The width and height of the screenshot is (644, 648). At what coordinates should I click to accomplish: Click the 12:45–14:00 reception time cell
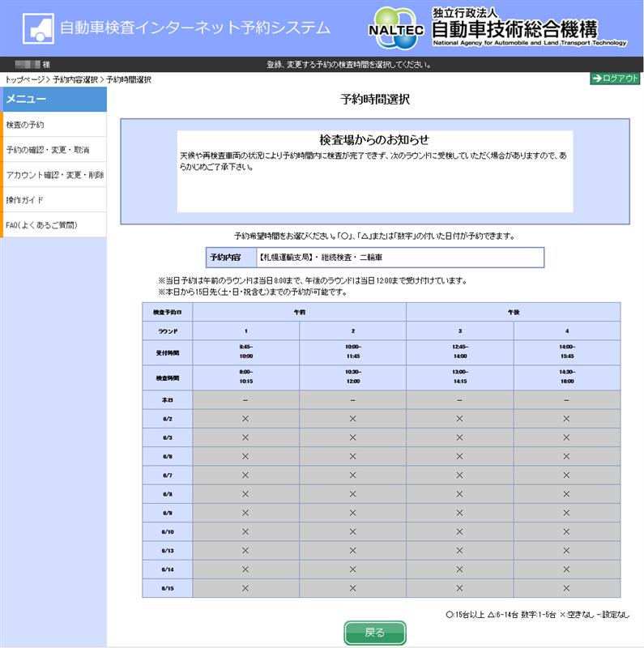(x=460, y=352)
